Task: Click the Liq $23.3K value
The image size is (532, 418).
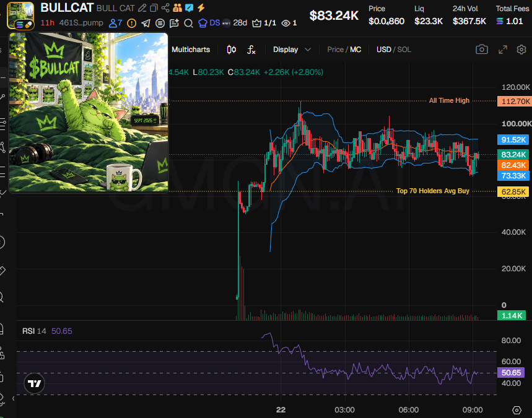Action: click(428, 21)
